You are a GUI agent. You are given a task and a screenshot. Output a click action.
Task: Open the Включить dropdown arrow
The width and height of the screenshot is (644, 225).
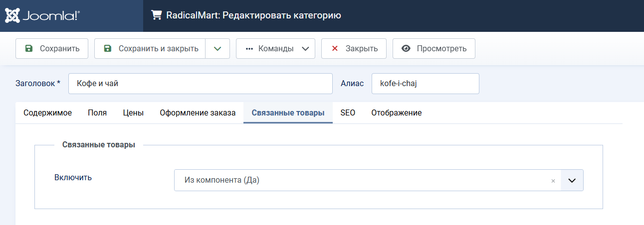pyautogui.click(x=572, y=181)
